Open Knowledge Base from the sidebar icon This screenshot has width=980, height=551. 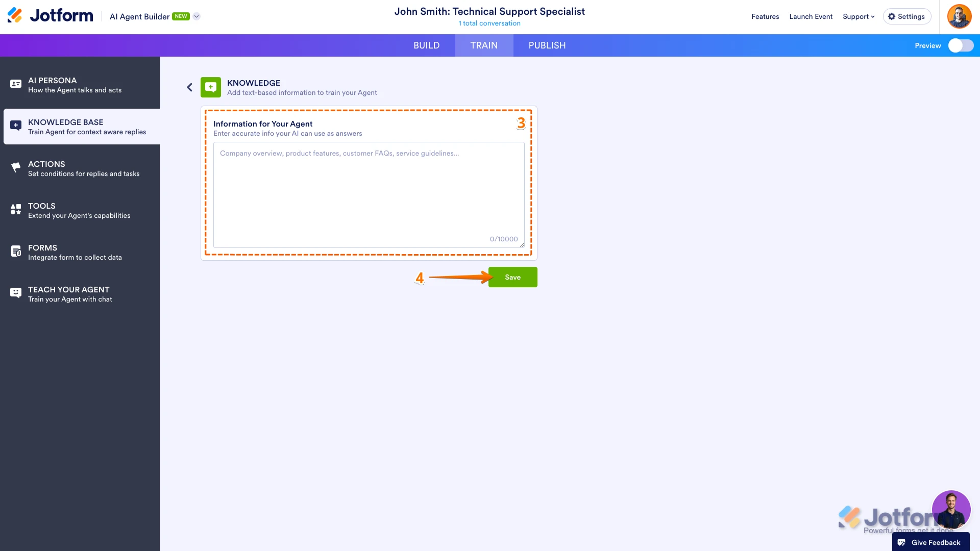click(x=15, y=126)
